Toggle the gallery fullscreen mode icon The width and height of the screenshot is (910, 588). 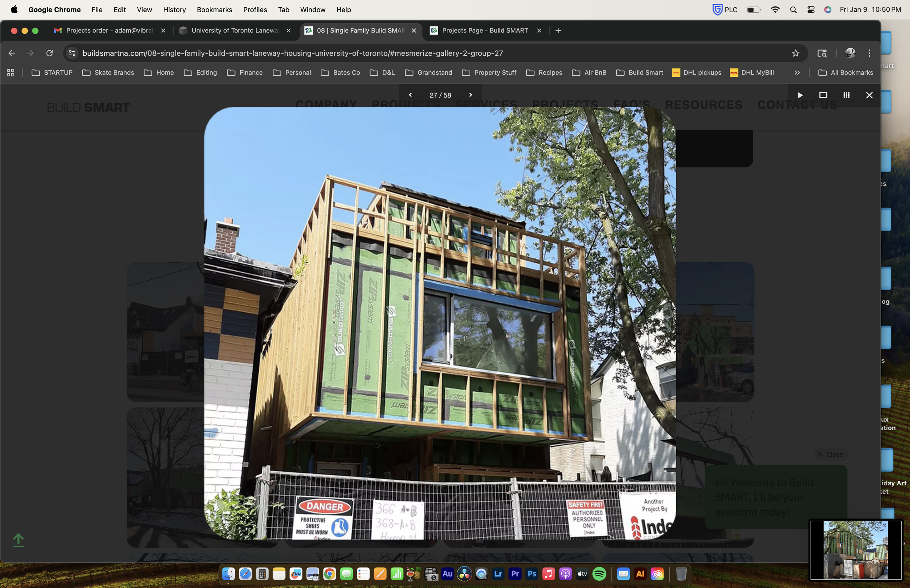(823, 95)
